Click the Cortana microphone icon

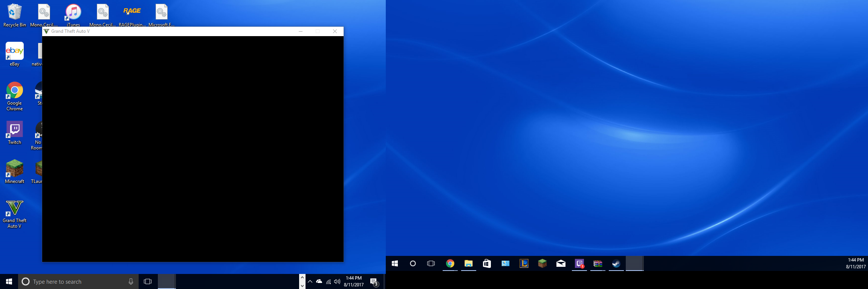[131, 281]
